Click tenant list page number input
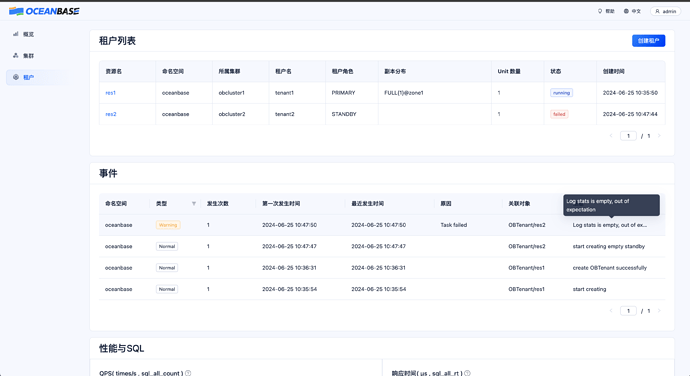The height and width of the screenshot is (376, 690). pos(628,136)
